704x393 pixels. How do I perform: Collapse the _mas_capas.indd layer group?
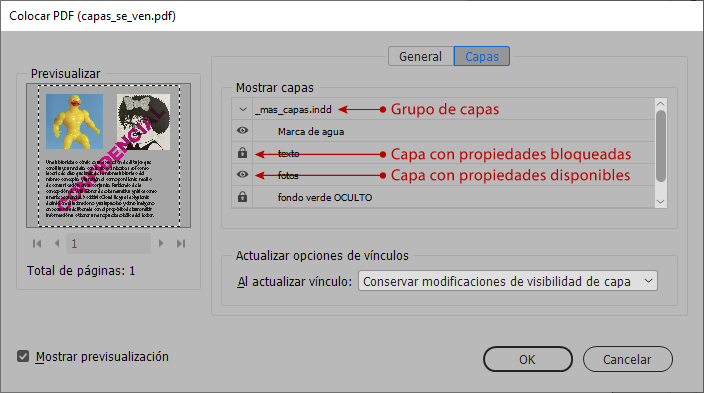[243, 109]
